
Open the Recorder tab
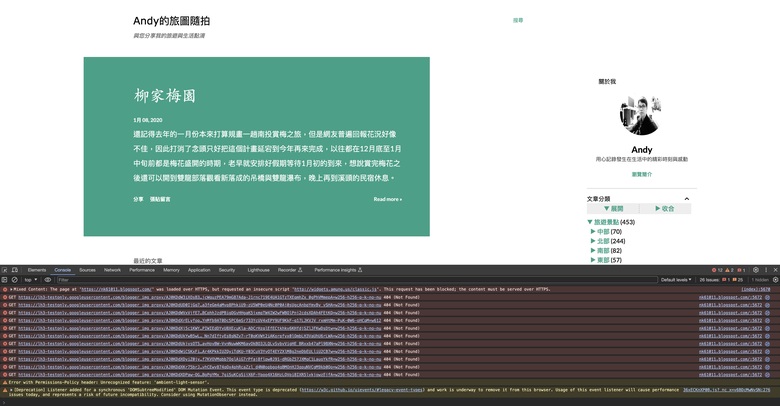pos(290,270)
